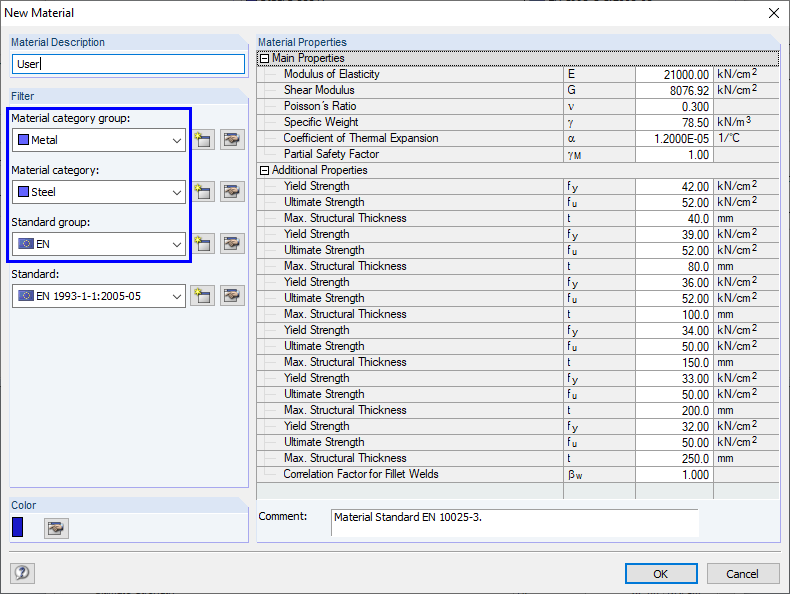
Task: Select the Yield Strength value 36.00
Action: (x=674, y=283)
